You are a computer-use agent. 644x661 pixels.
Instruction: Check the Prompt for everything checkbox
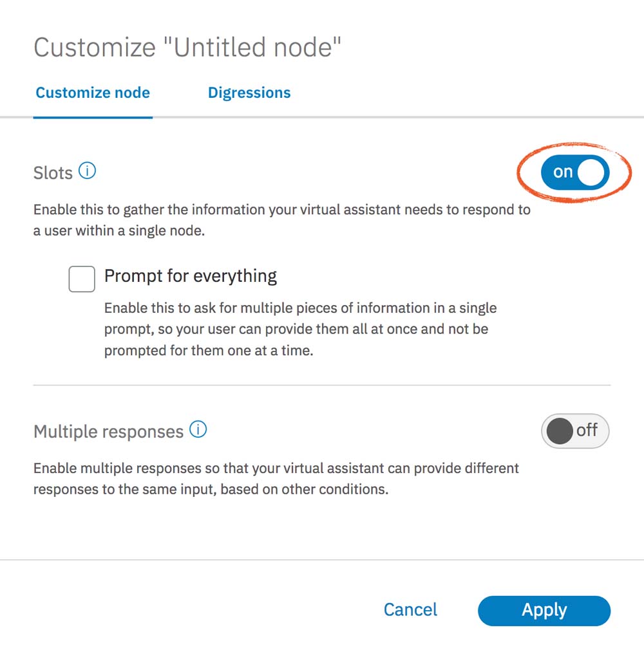coord(82,279)
